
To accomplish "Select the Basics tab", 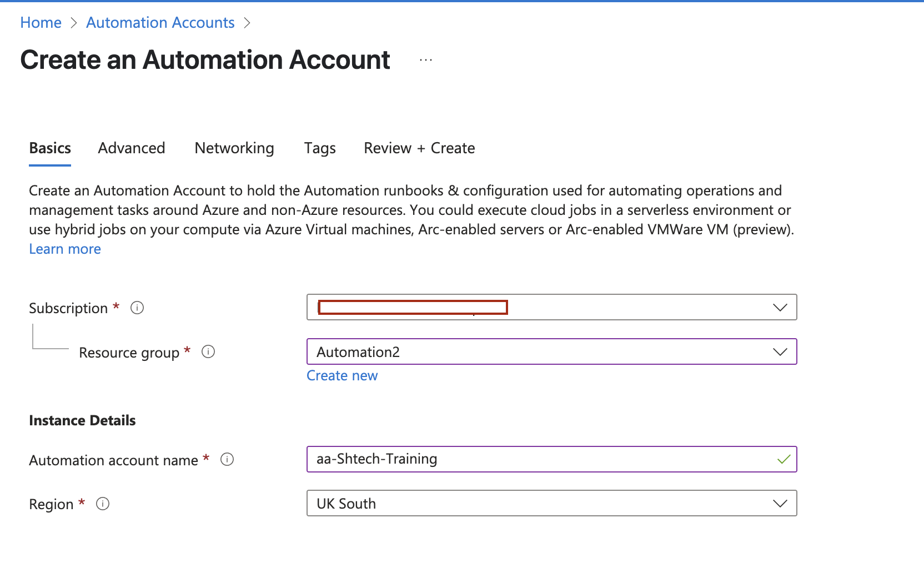I will click(49, 148).
